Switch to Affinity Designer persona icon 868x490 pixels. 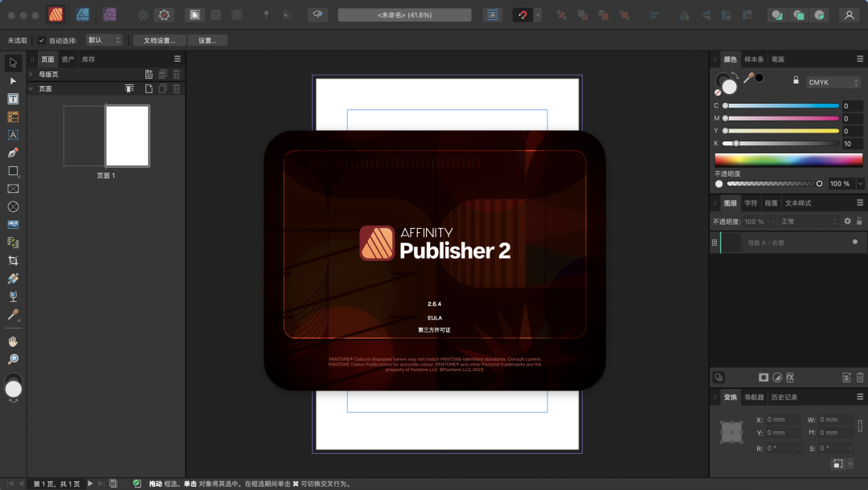[x=82, y=14]
